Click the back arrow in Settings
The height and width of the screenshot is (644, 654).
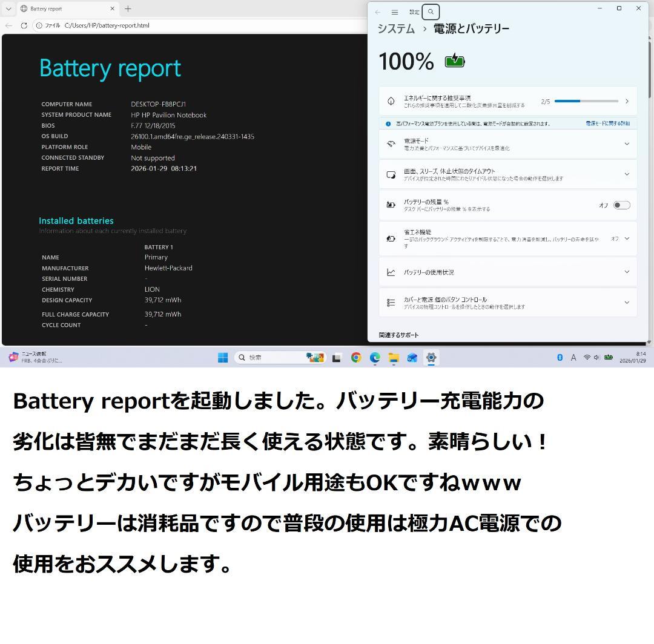tap(377, 11)
